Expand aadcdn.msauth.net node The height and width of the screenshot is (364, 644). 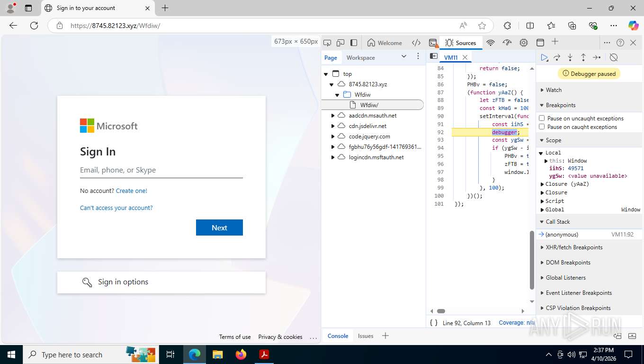pyautogui.click(x=333, y=116)
